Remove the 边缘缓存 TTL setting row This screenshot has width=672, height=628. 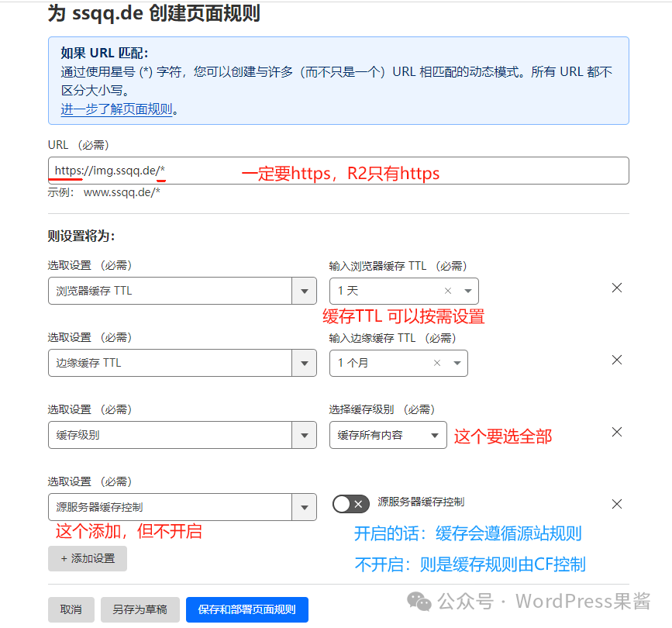617,360
